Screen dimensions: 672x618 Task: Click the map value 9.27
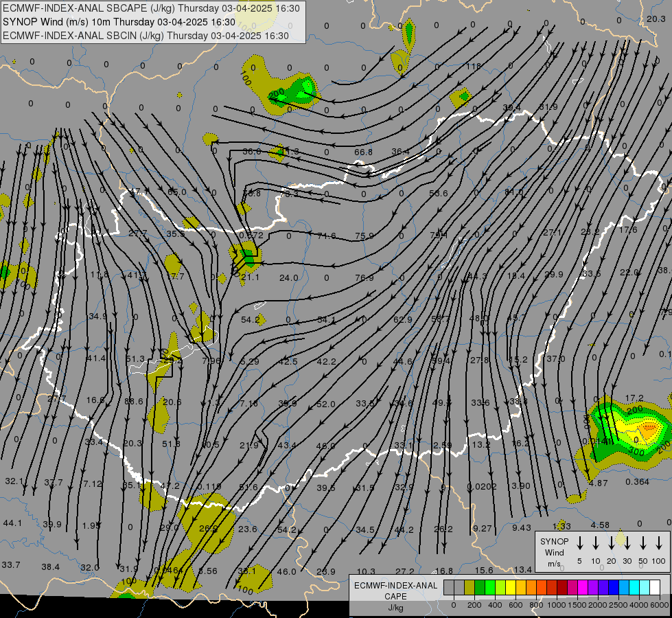(x=482, y=528)
